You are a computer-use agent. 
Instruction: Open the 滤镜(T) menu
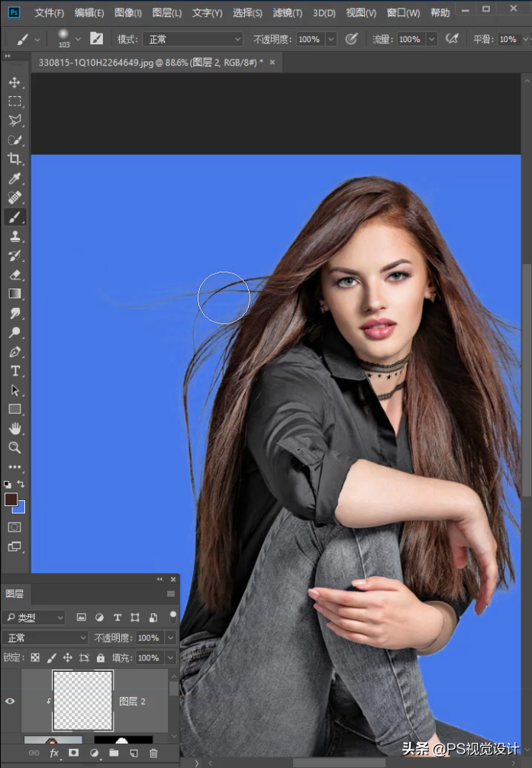tap(288, 13)
